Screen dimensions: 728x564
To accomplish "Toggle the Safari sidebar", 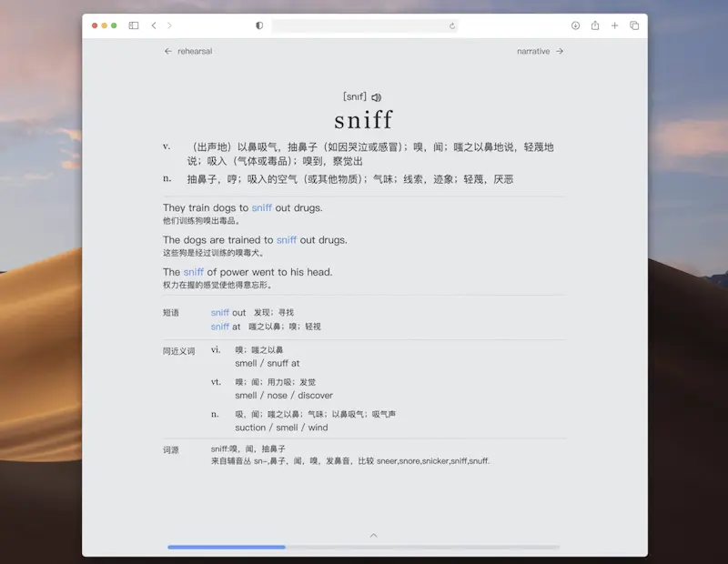I will [x=133, y=25].
